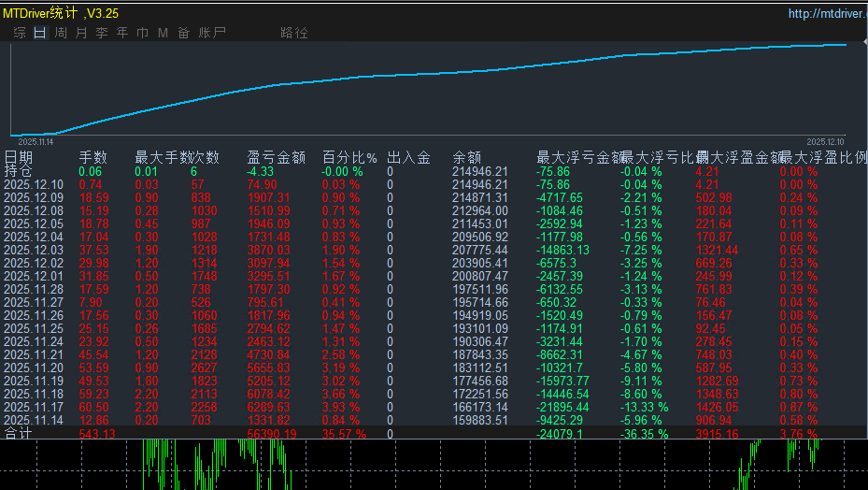The image size is (868, 490).
Task: Click percentage value 3.19 %
Action: click(341, 367)
